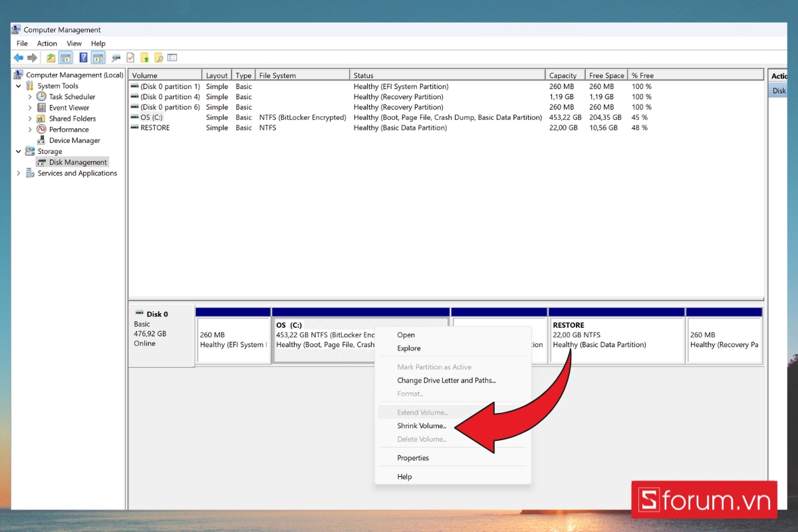Select the 260 MB Recovery partition block
Viewport: 798px width, 532px height.
tap(724, 335)
